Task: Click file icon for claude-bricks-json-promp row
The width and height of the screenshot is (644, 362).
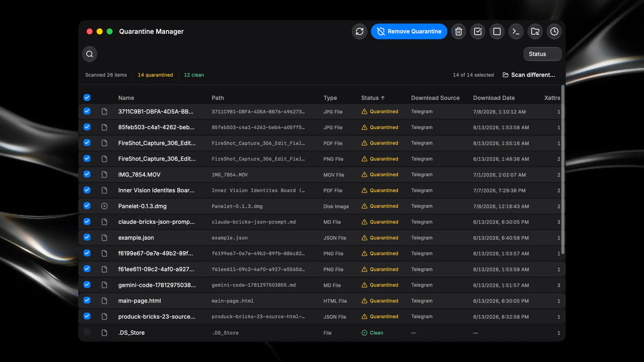Action: (104, 222)
